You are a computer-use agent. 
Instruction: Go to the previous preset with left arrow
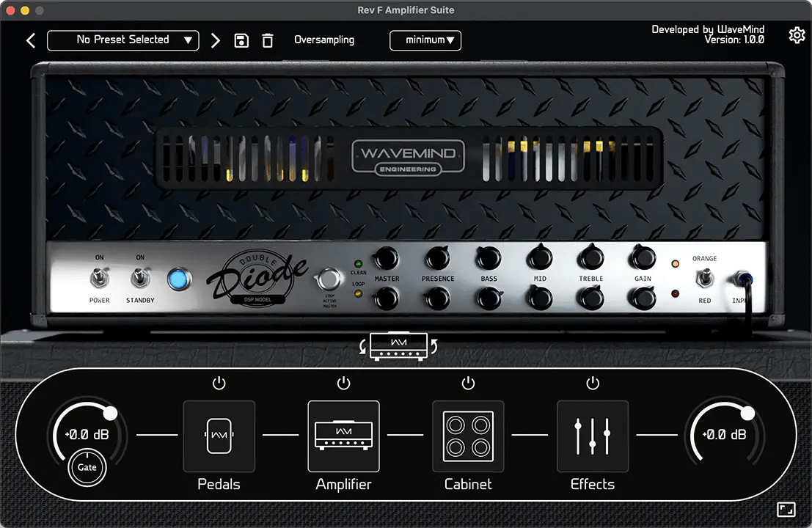31,40
